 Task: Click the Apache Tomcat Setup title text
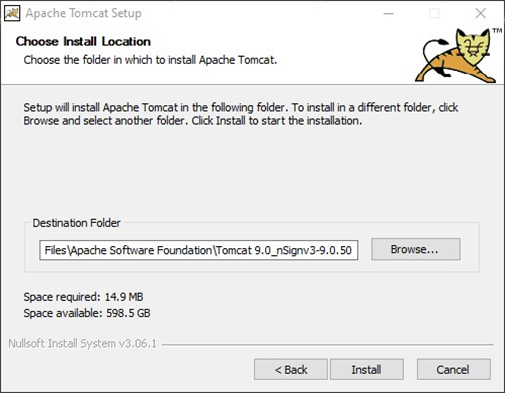83,13
